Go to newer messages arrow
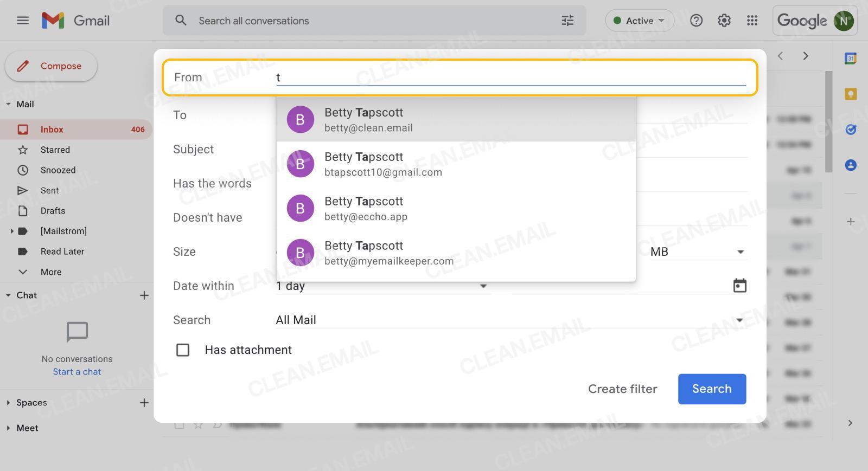Image resolution: width=868 pixels, height=471 pixels. 780,56
